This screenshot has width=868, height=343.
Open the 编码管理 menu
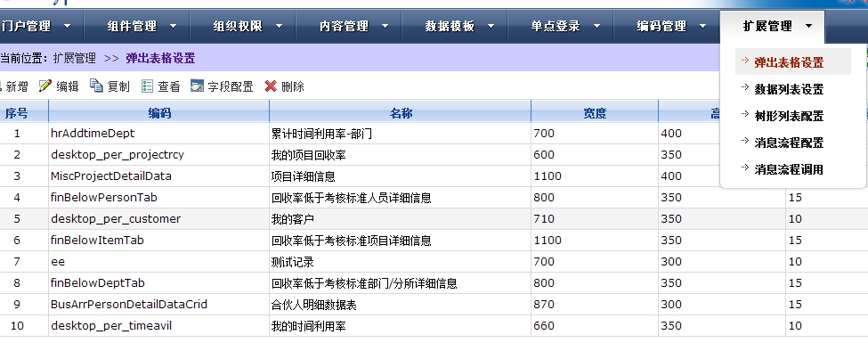[x=661, y=26]
